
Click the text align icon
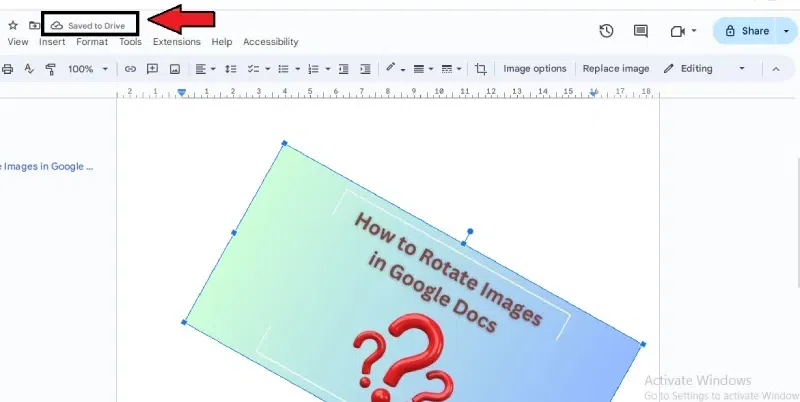201,69
